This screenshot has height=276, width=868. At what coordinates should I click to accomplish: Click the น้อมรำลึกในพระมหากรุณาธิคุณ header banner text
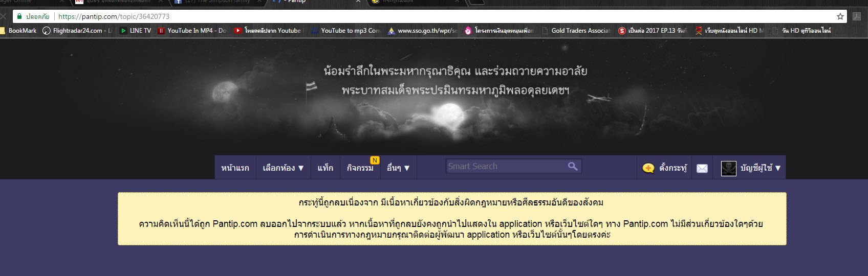pyautogui.click(x=455, y=71)
